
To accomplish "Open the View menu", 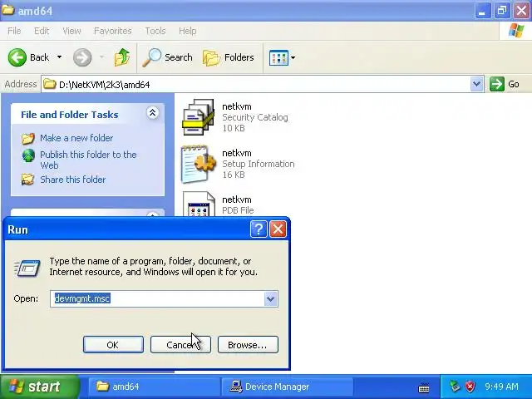I will (x=72, y=31).
